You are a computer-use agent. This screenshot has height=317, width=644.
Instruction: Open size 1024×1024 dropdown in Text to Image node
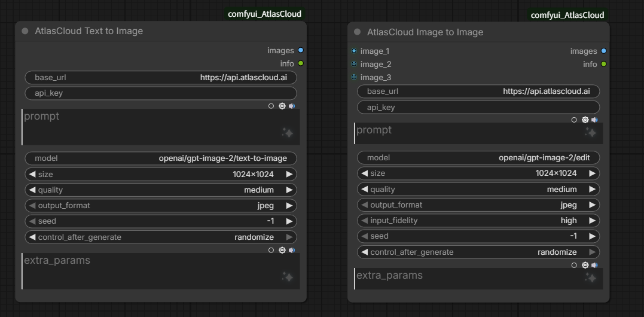(161, 174)
